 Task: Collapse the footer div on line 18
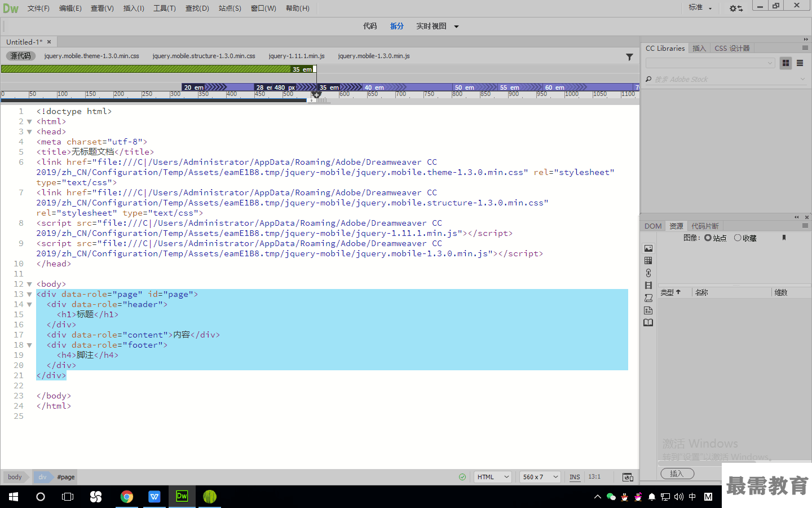point(29,345)
